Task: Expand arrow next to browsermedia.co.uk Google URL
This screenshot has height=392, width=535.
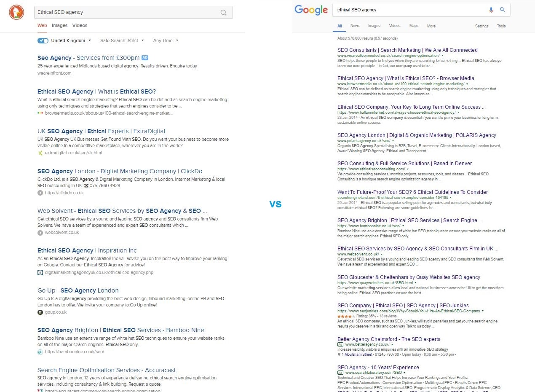Action: point(468,84)
